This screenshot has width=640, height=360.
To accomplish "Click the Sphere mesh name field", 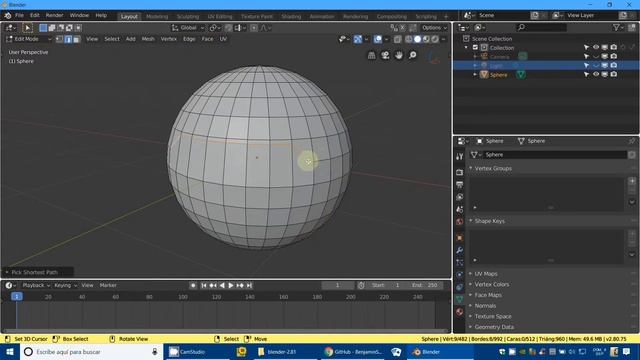I will (555, 155).
